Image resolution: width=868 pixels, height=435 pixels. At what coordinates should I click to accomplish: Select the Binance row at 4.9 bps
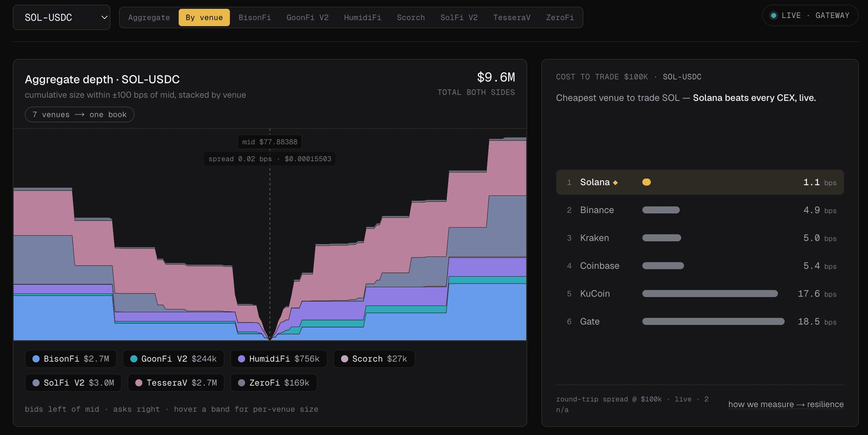coord(700,210)
